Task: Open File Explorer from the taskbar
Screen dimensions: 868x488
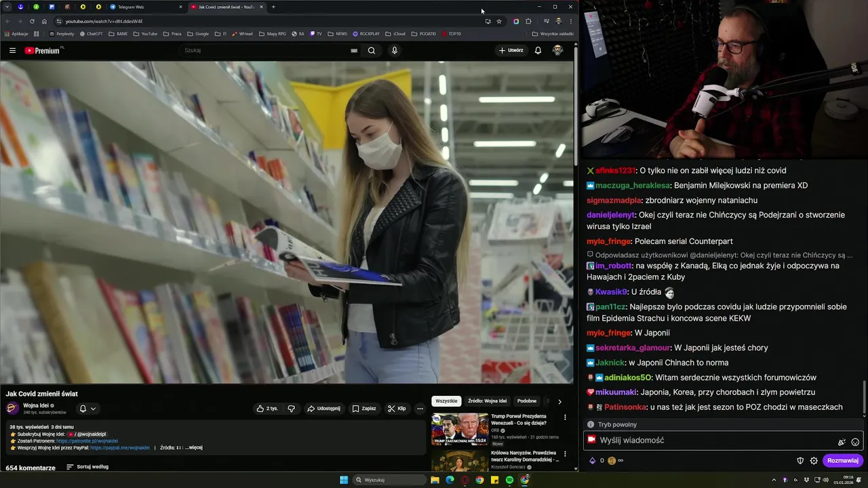Action: coord(435,480)
